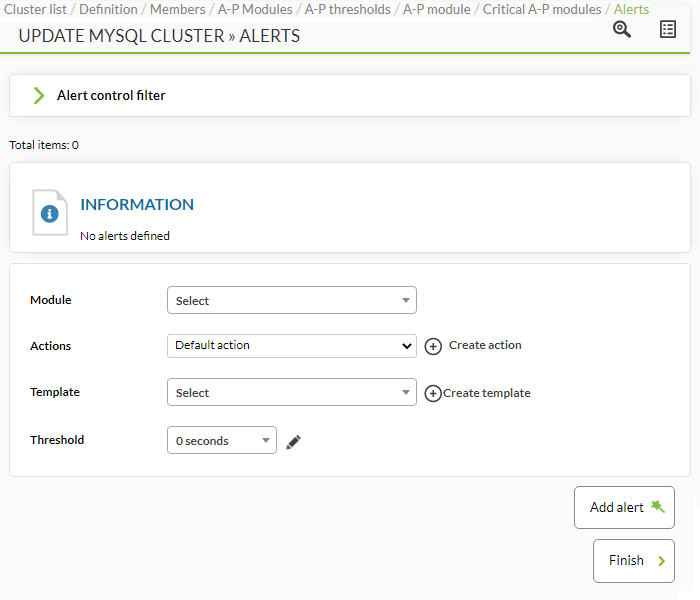Go to Cluster list breadcrumb
The width and height of the screenshot is (700, 600).
pyautogui.click(x=35, y=9)
